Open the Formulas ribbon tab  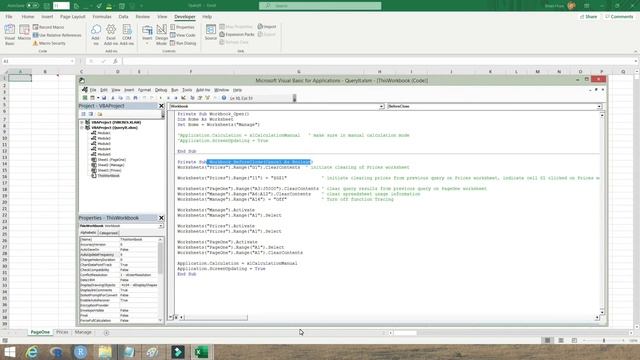pyautogui.click(x=102, y=17)
